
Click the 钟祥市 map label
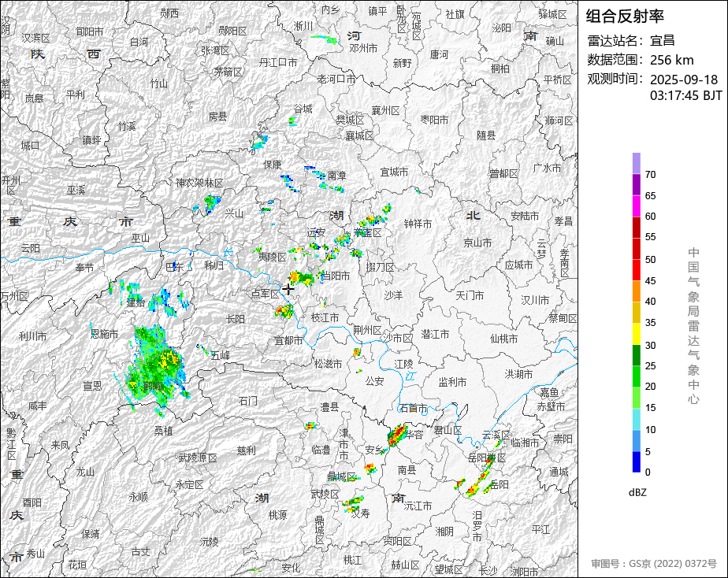click(418, 224)
